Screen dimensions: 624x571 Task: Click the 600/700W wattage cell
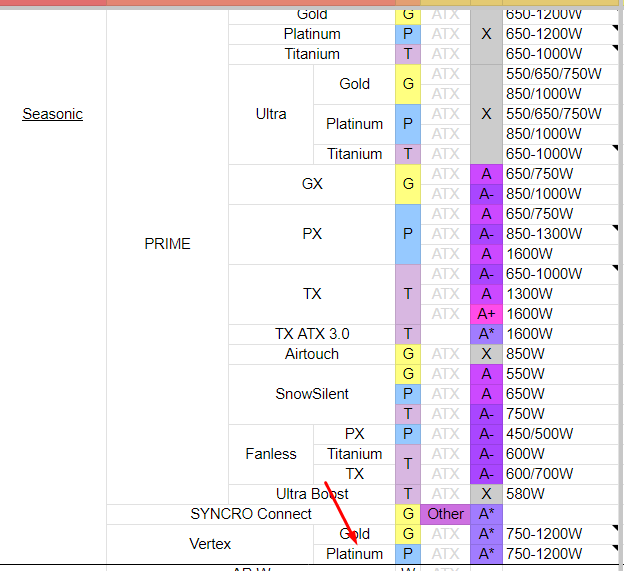(x=560, y=474)
